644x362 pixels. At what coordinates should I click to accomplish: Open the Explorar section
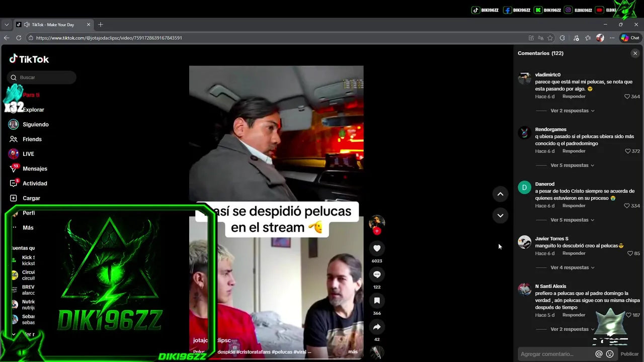(x=33, y=110)
